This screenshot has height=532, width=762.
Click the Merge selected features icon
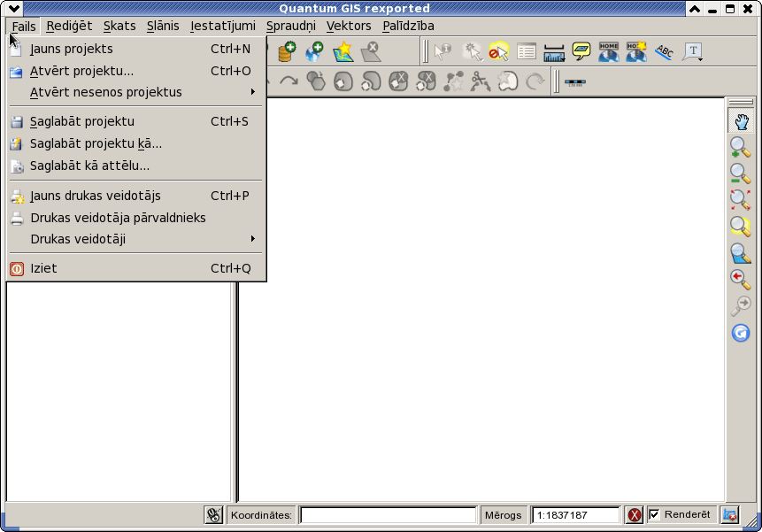click(508, 81)
